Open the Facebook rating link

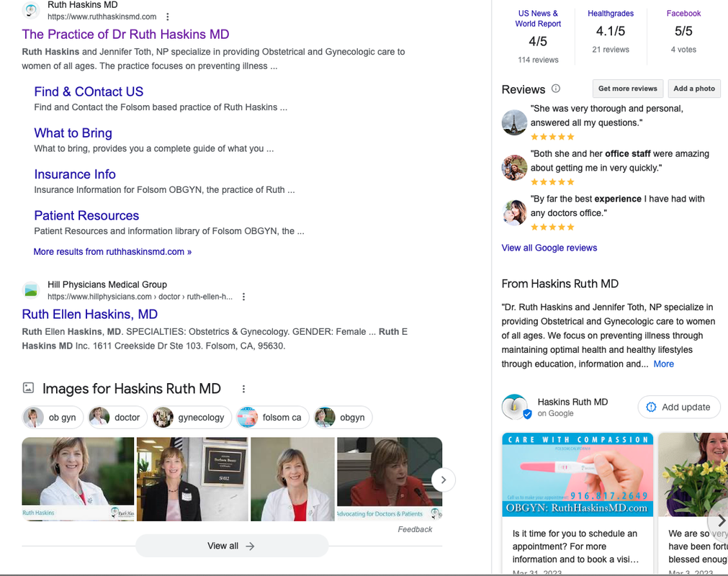(683, 14)
